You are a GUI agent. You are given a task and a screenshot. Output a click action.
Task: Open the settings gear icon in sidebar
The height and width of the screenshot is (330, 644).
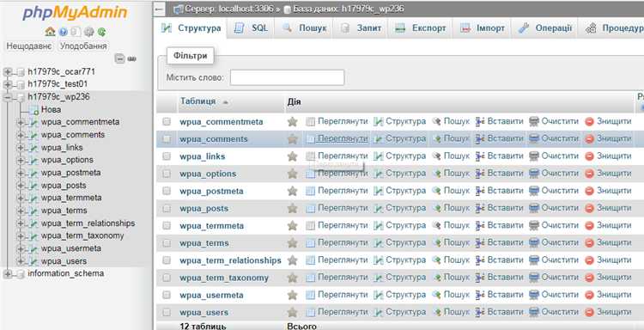(88, 32)
